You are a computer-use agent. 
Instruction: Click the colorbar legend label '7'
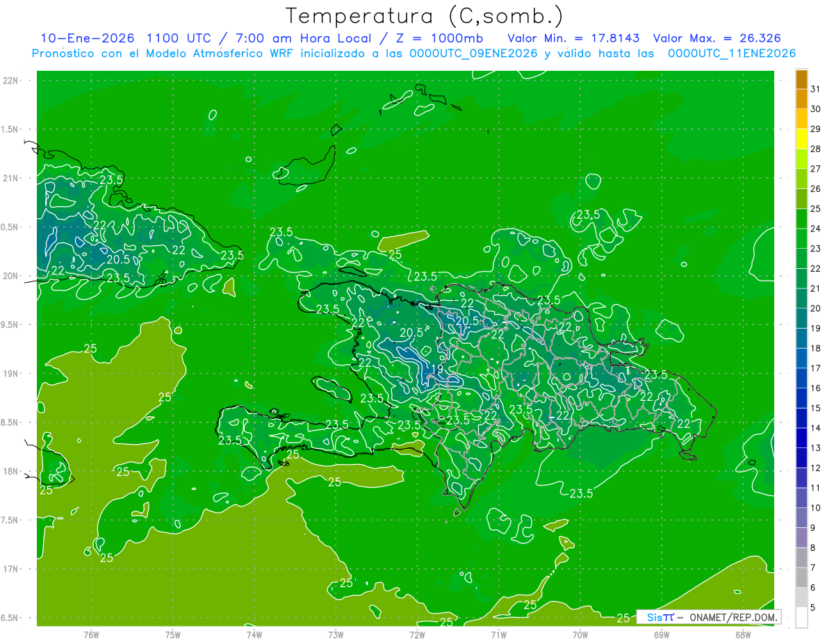[813, 568]
